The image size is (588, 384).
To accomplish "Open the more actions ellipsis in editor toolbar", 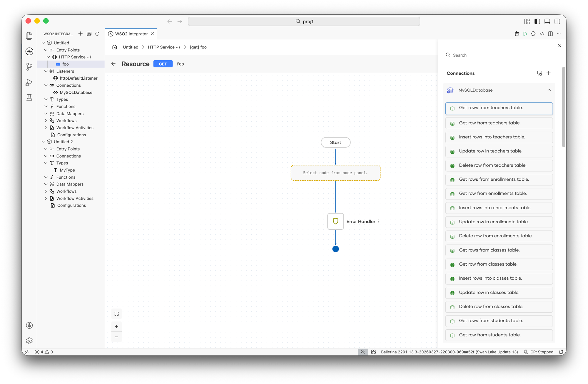I will pyautogui.click(x=559, y=34).
